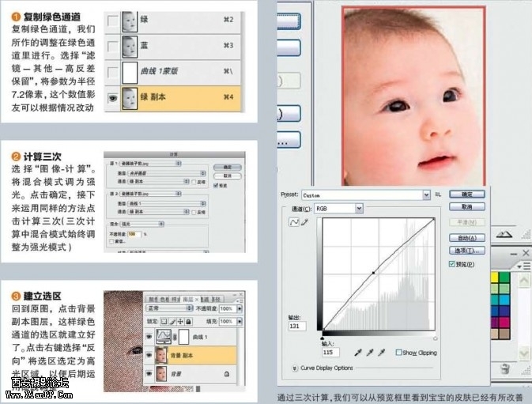Expand Curve Display Options

coord(295,368)
